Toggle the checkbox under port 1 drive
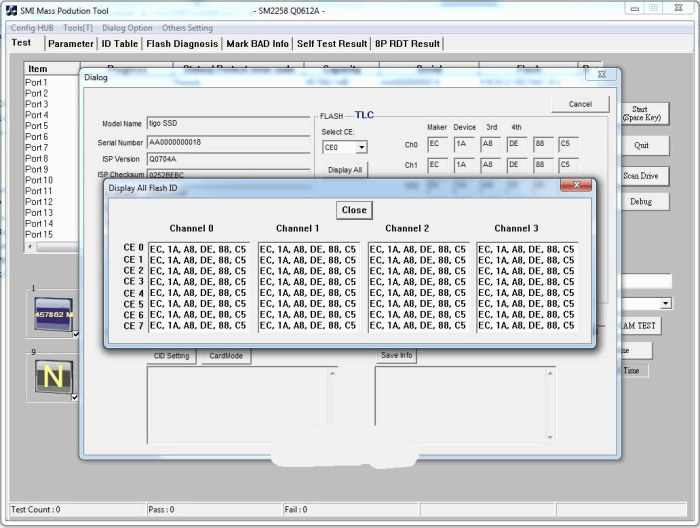 tap(76, 335)
